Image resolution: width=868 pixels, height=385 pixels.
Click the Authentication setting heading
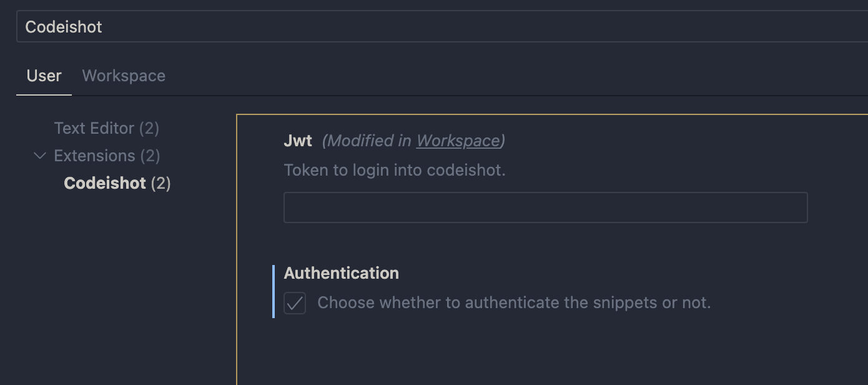(342, 273)
